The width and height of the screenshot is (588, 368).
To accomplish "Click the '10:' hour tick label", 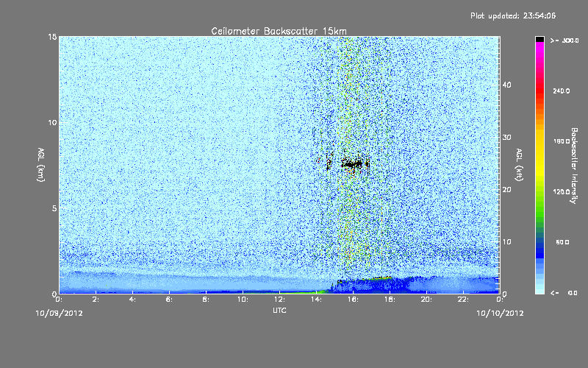I will [x=243, y=300].
